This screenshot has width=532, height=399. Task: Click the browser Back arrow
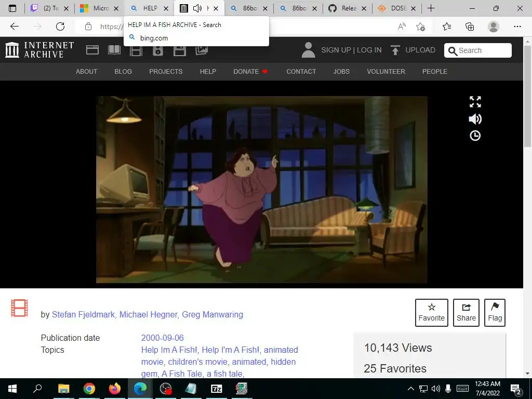click(14, 26)
